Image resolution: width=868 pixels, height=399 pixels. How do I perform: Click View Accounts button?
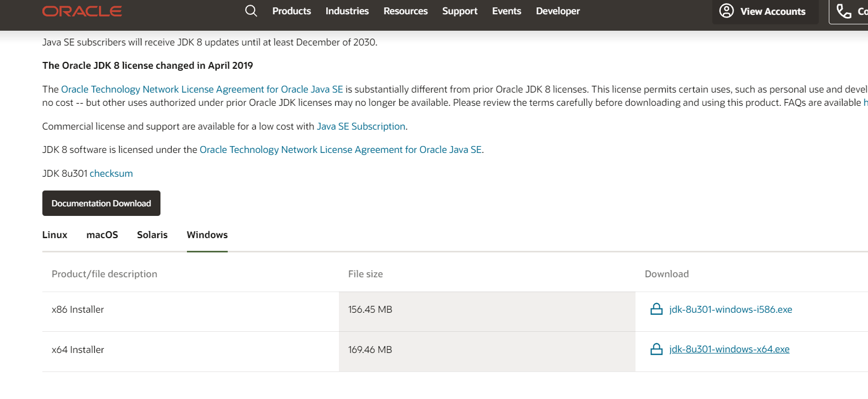pos(765,11)
